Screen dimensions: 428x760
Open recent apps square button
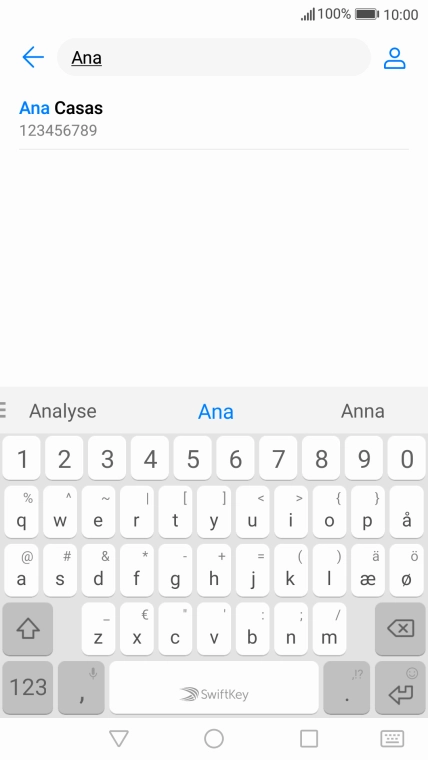[x=309, y=739]
